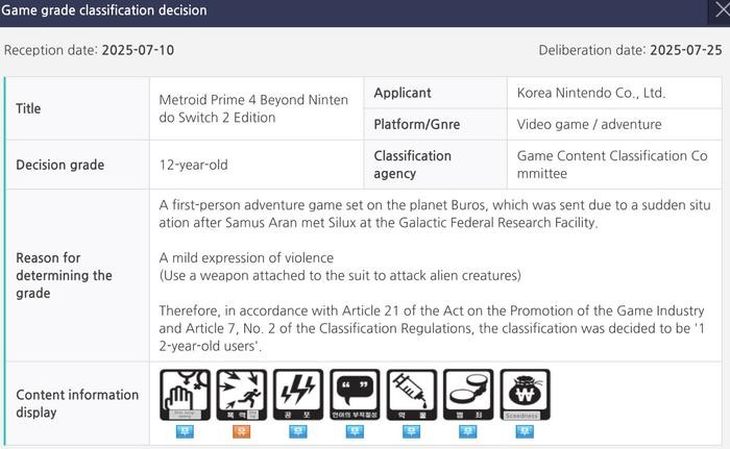Screen dimensions: 730x449
Task: Click the blue indicator under the drugs icon
Action: coord(412,432)
